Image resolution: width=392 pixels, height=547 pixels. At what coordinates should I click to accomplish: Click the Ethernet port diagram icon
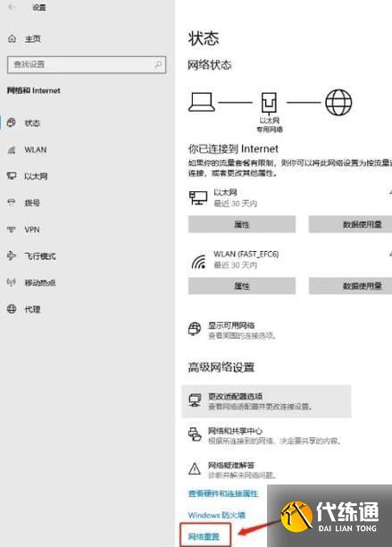[x=269, y=104]
